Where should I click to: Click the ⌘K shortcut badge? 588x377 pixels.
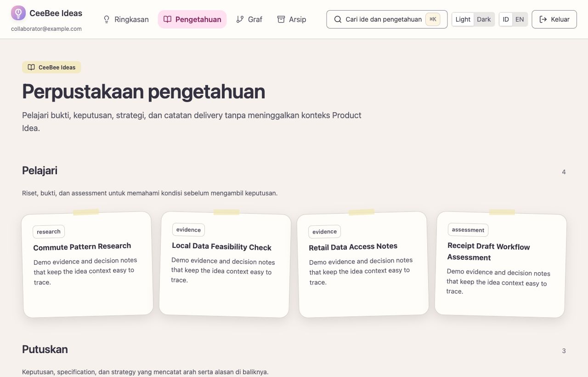pos(433,19)
